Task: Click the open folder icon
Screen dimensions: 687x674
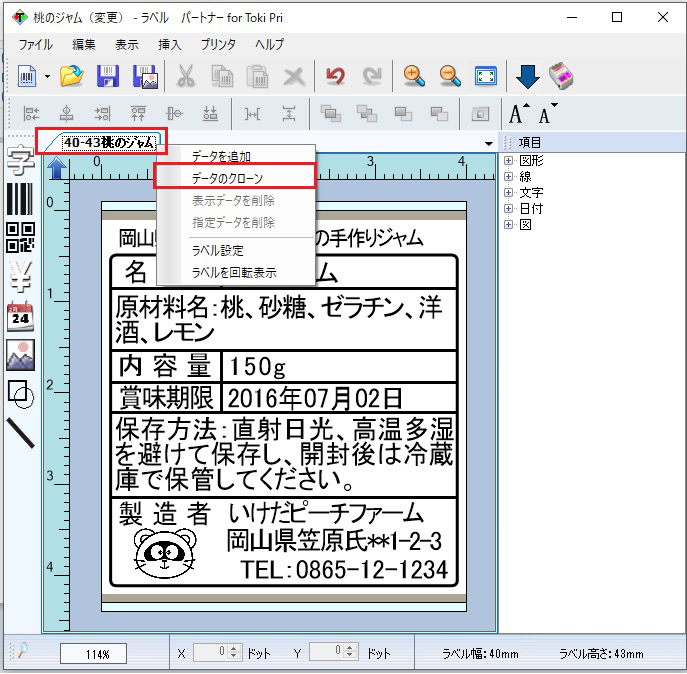Action: click(x=71, y=76)
